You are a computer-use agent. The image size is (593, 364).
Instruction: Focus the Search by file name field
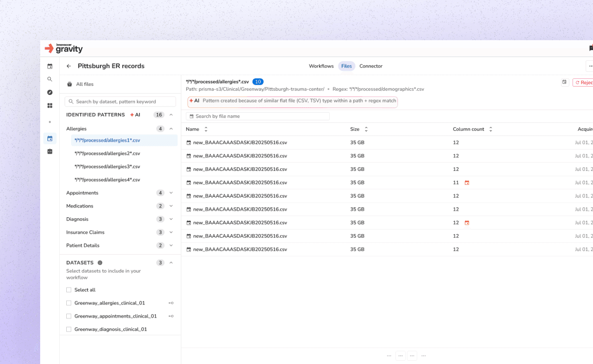258,116
